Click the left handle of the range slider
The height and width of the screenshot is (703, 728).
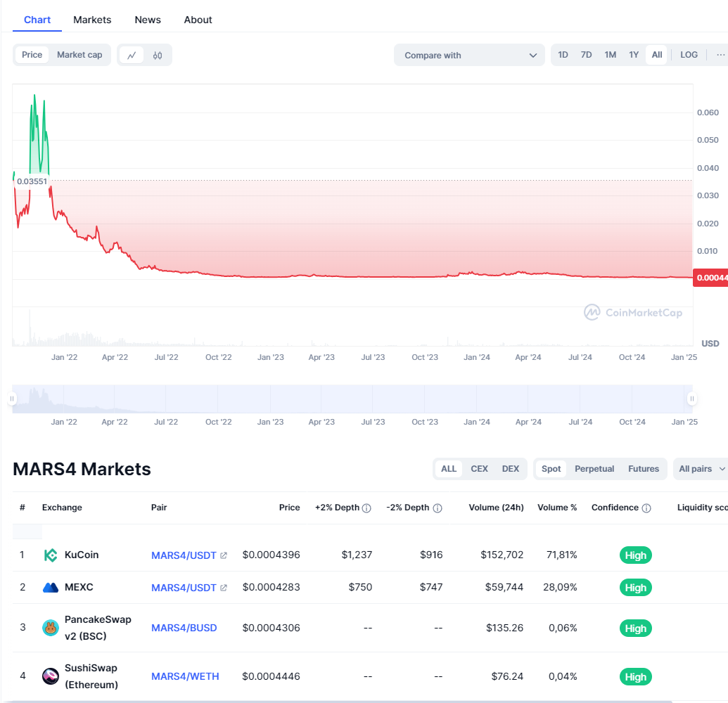[x=12, y=399]
